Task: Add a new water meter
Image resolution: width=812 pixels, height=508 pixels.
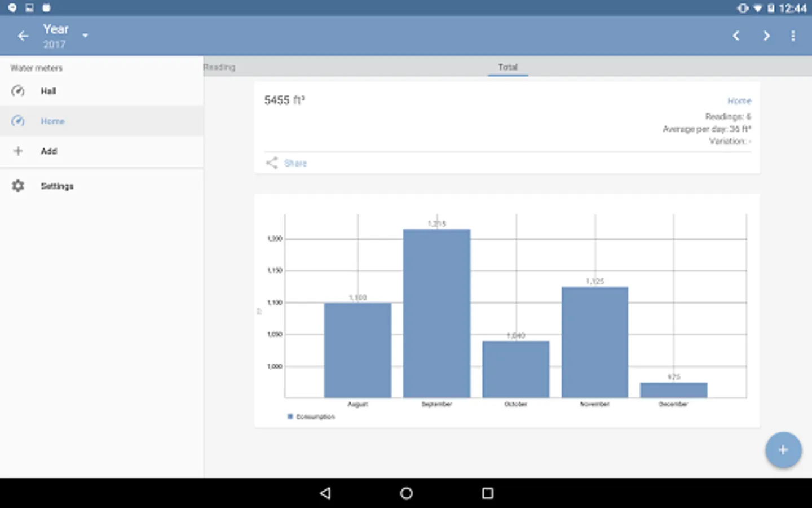Action: [x=101, y=151]
